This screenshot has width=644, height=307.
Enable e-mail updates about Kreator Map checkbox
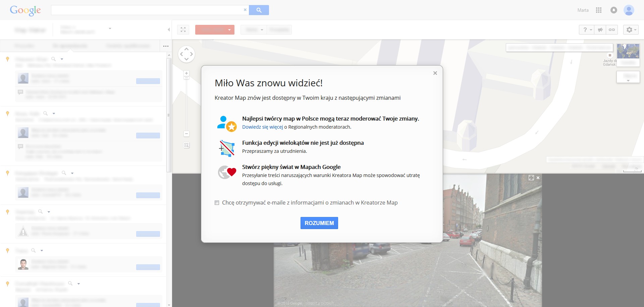point(217,203)
